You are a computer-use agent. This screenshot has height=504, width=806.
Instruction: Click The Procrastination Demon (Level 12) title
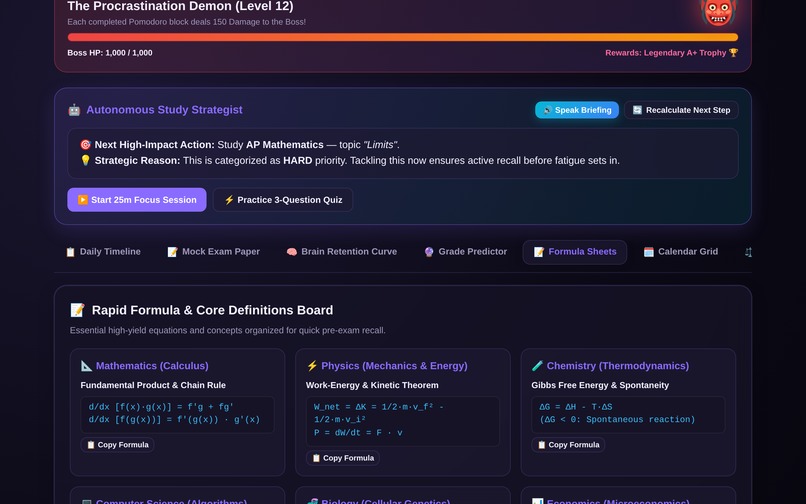pos(180,6)
